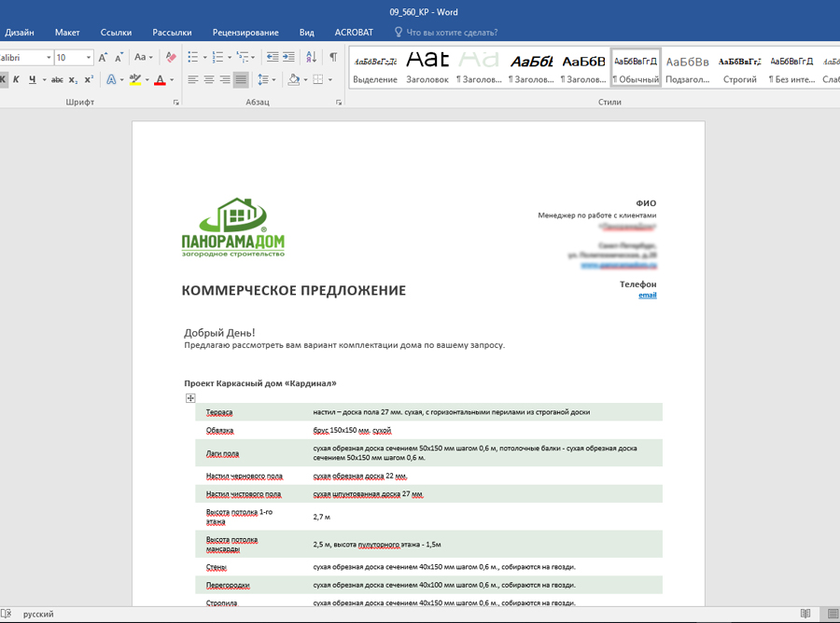The width and height of the screenshot is (840, 623).
Task: Apply a bulleted list
Action: point(193,57)
